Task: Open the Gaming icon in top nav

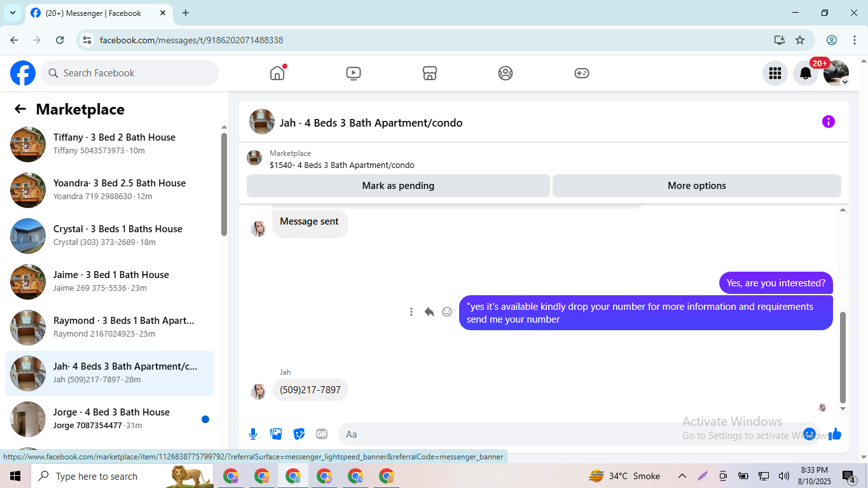Action: [582, 73]
